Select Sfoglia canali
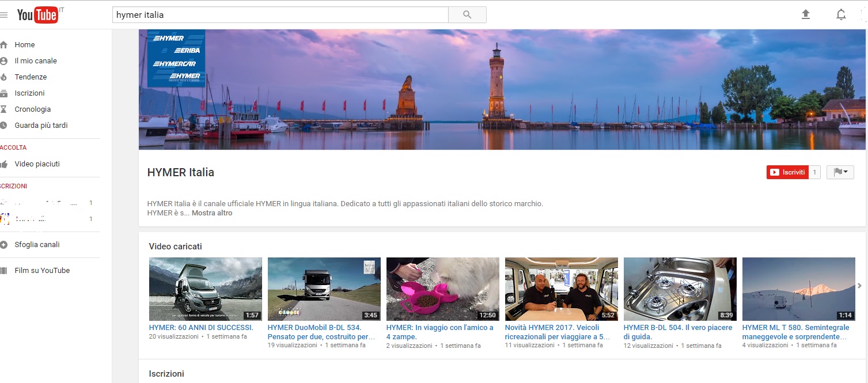 pos(37,245)
